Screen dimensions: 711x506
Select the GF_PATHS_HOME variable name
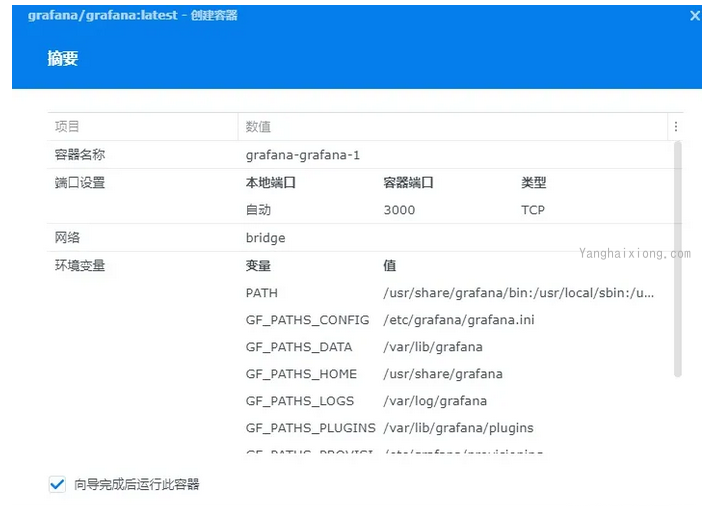coord(301,374)
